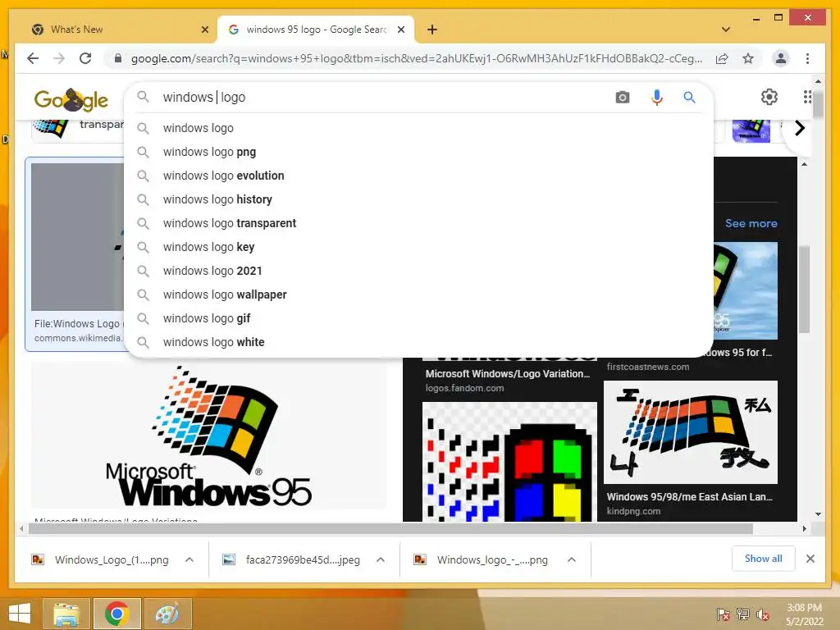840x630 pixels.
Task: Close the downloads bar
Action: [x=810, y=559]
